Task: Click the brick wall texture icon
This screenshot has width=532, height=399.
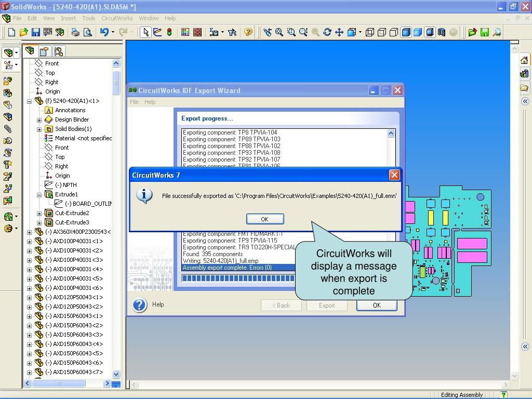Action: pyautogui.click(x=197, y=32)
